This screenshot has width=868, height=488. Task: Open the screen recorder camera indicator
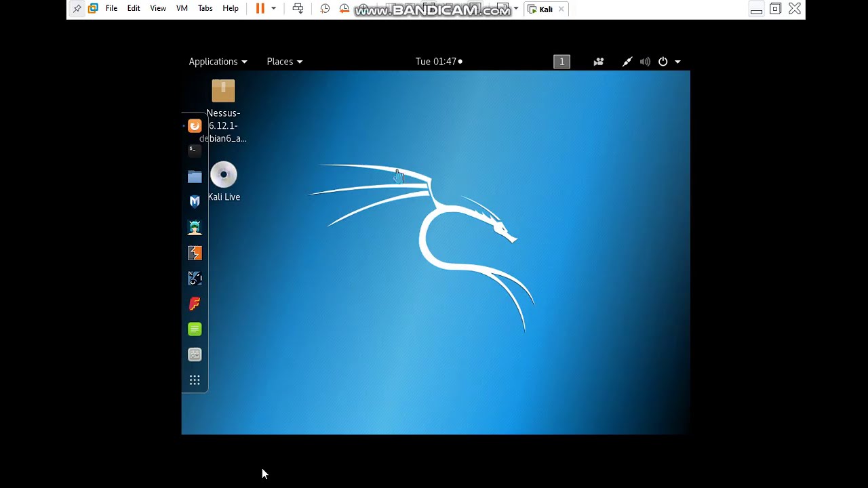(x=599, y=62)
